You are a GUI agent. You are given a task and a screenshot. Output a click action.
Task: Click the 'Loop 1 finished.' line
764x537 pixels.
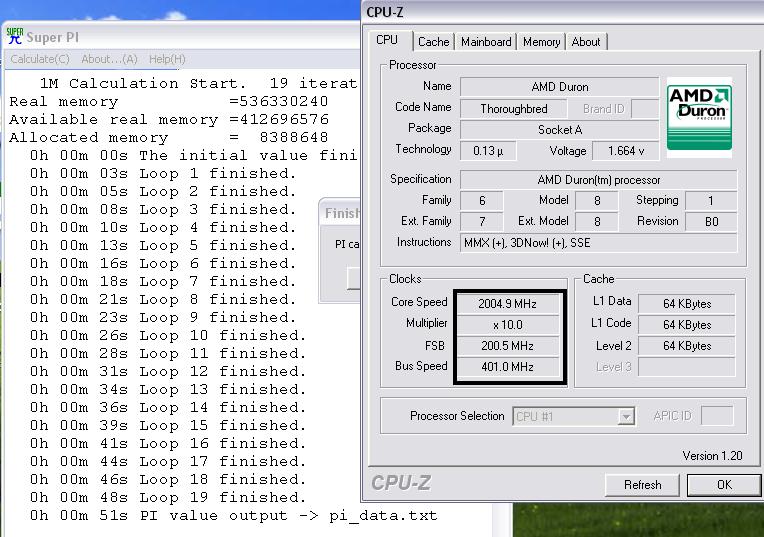click(x=163, y=173)
